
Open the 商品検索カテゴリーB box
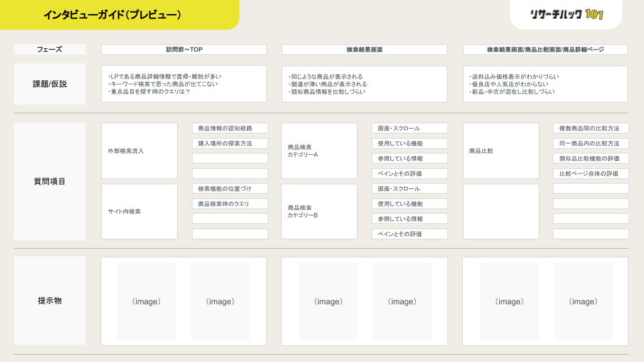tap(319, 211)
